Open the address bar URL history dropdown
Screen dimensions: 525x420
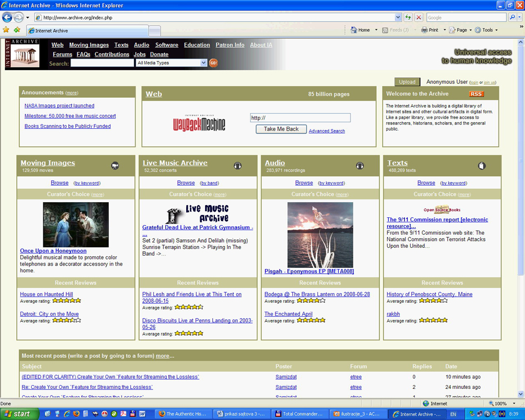tap(398, 18)
